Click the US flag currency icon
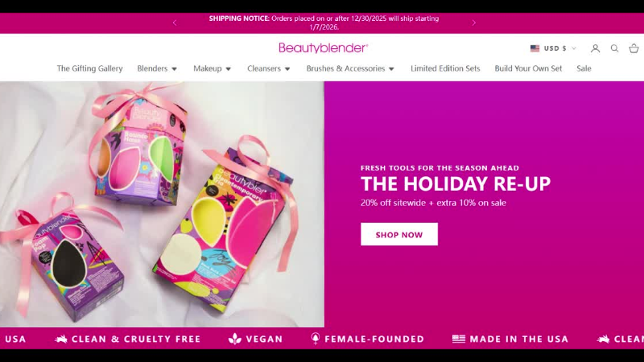Viewport: 644px width, 362px height. pyautogui.click(x=535, y=48)
